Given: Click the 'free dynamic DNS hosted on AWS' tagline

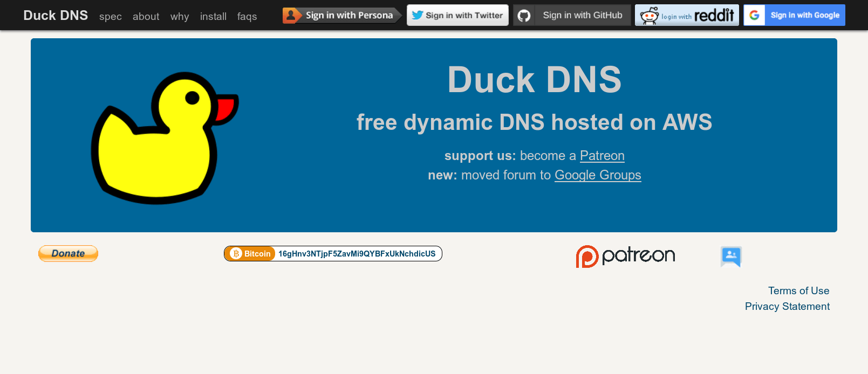Looking at the screenshot, I should point(534,122).
